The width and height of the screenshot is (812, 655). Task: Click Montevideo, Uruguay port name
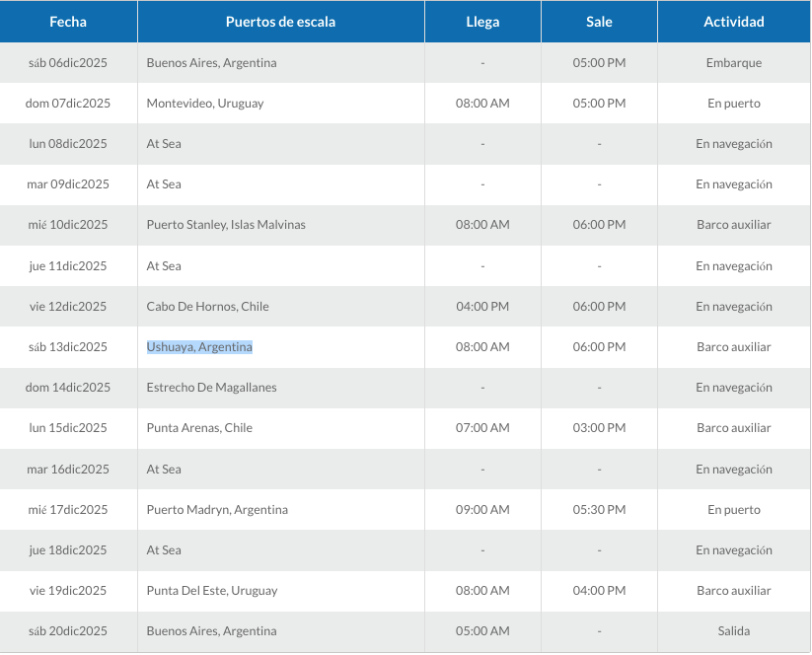pyautogui.click(x=204, y=104)
